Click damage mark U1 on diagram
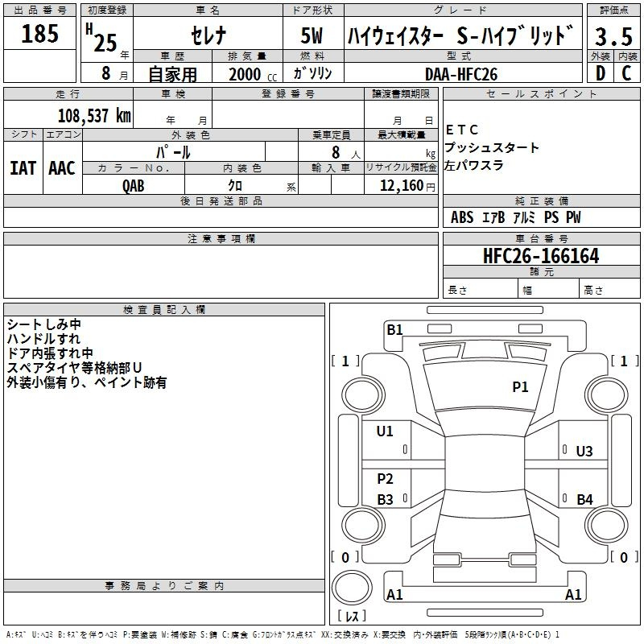This screenshot has height=644, width=644. pyautogui.click(x=385, y=431)
